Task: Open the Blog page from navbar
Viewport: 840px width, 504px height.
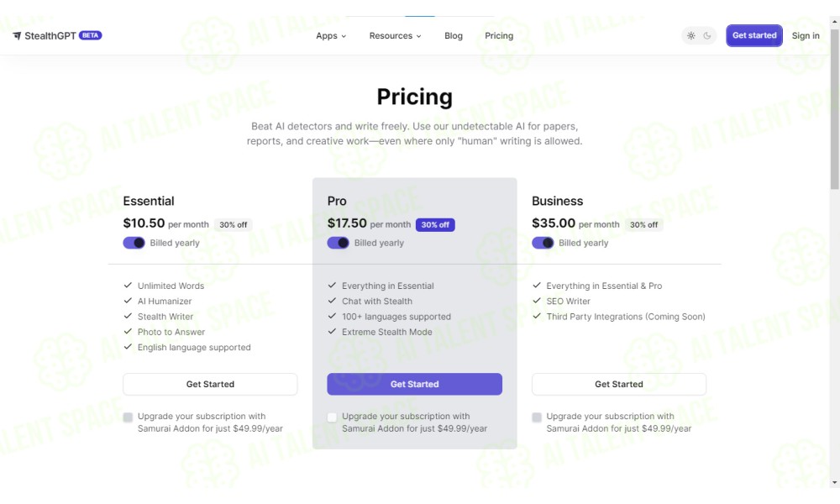Action: click(454, 36)
